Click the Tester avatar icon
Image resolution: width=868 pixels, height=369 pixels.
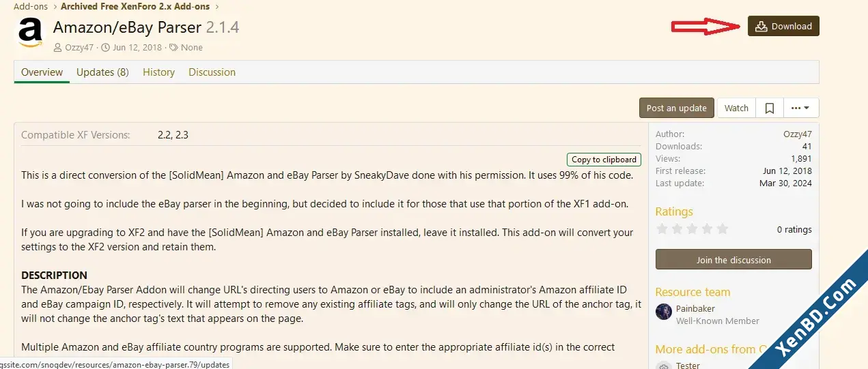(x=663, y=366)
